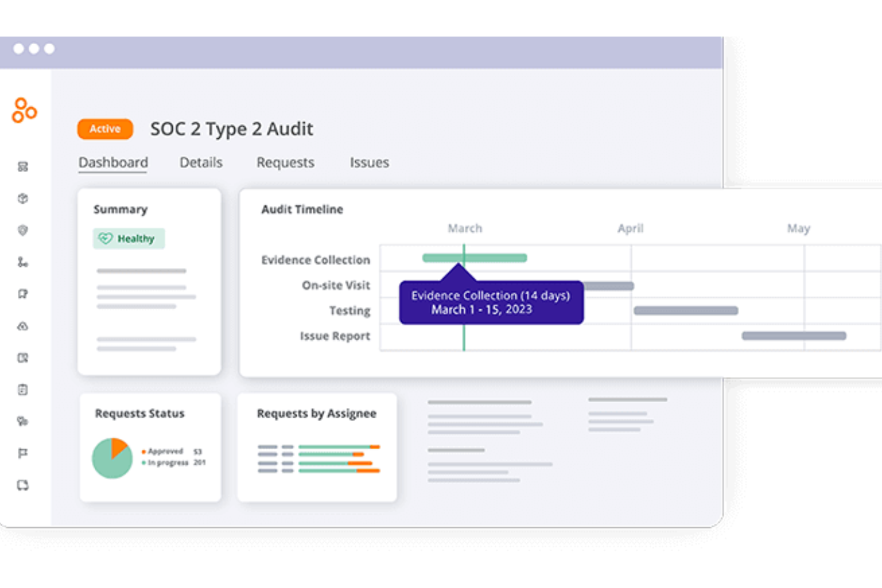Open the tasks clipboard icon
Image resolution: width=882 pixels, height=588 pixels.
(23, 389)
